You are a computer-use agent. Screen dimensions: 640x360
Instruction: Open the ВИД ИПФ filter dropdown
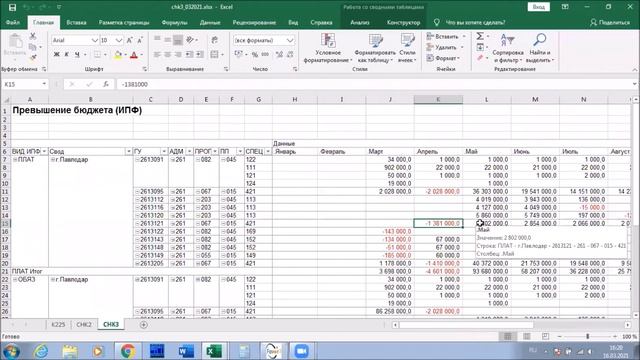(44, 151)
